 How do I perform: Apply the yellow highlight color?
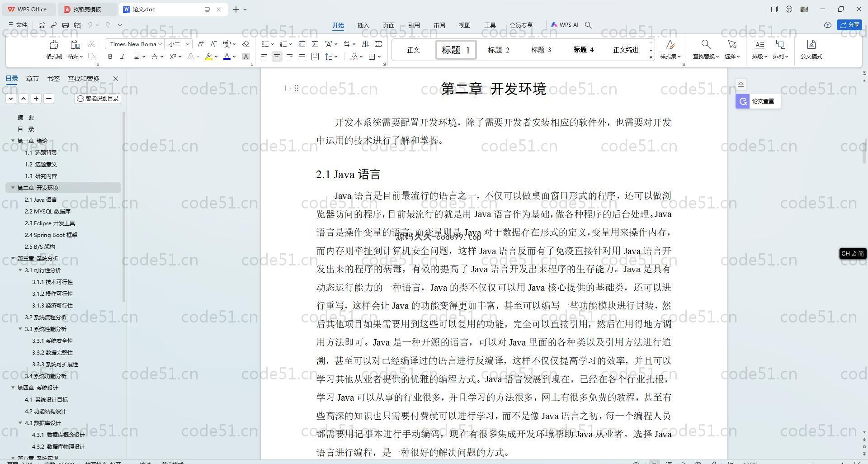[208, 57]
